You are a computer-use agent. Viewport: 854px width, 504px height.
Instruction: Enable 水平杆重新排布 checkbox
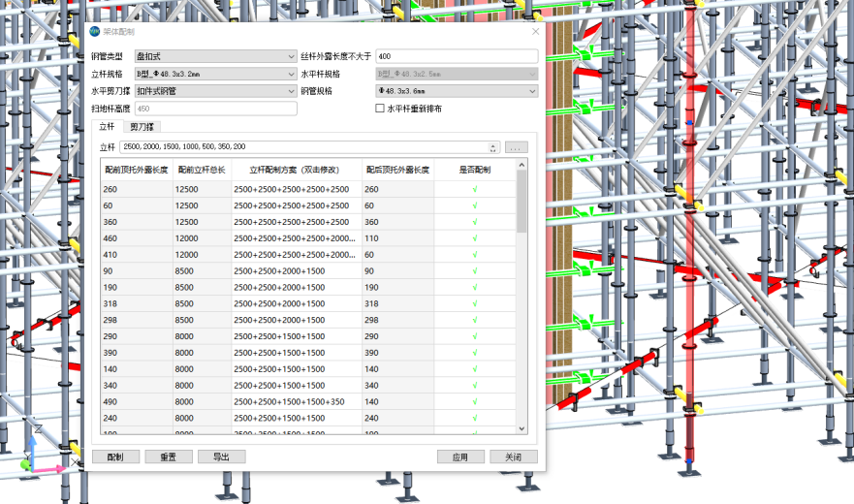pos(380,109)
